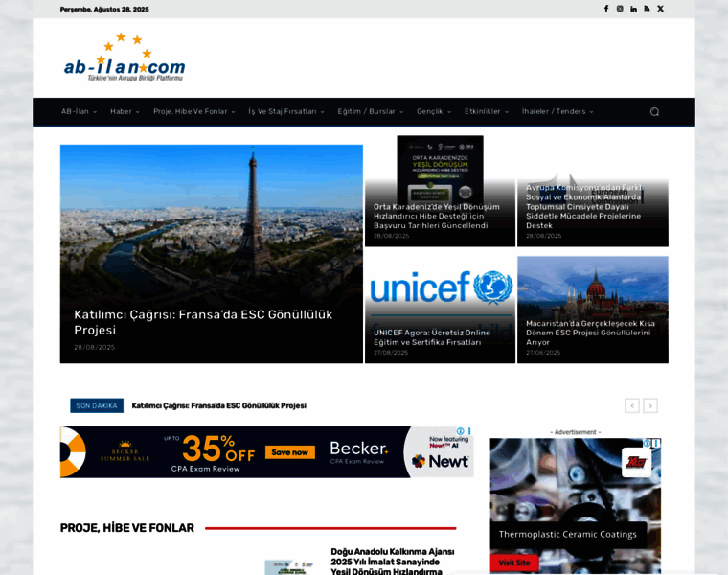The width and height of the screenshot is (728, 575).
Task: Click Save now in Becker ad
Action: coord(289,452)
